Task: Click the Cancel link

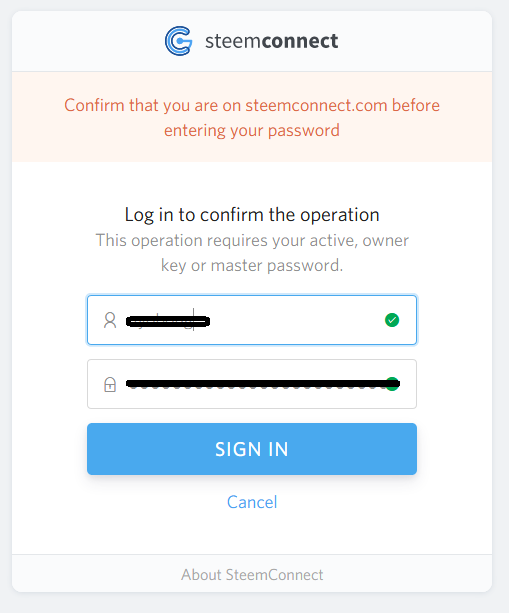Action: click(252, 502)
